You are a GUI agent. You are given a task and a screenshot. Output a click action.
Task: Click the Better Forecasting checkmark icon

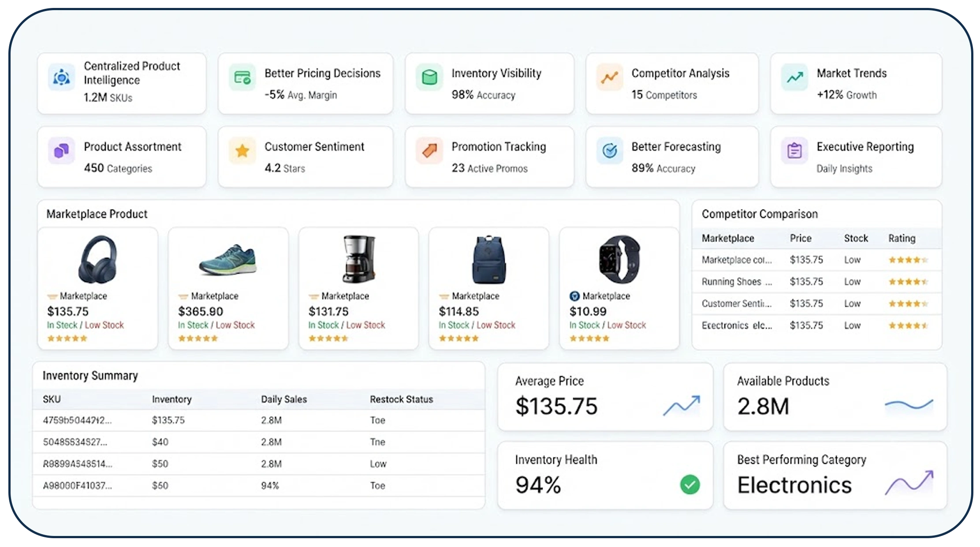pos(609,151)
